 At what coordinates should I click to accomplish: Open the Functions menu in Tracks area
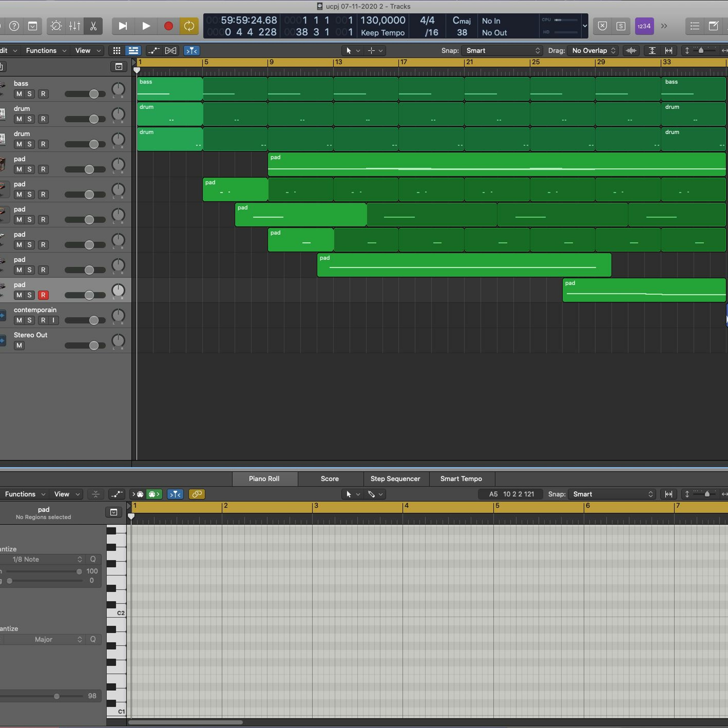pos(46,50)
